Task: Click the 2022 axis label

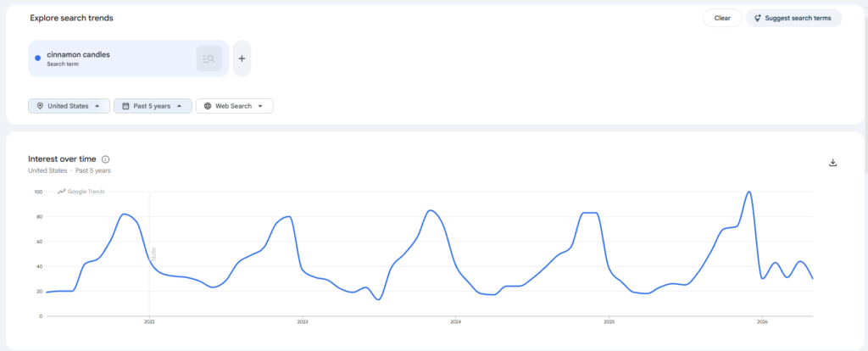Action: coord(149,321)
